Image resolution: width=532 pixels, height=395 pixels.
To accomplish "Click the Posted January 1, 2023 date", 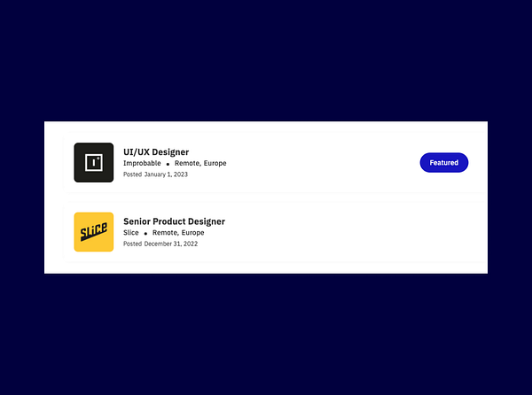I will 155,174.
